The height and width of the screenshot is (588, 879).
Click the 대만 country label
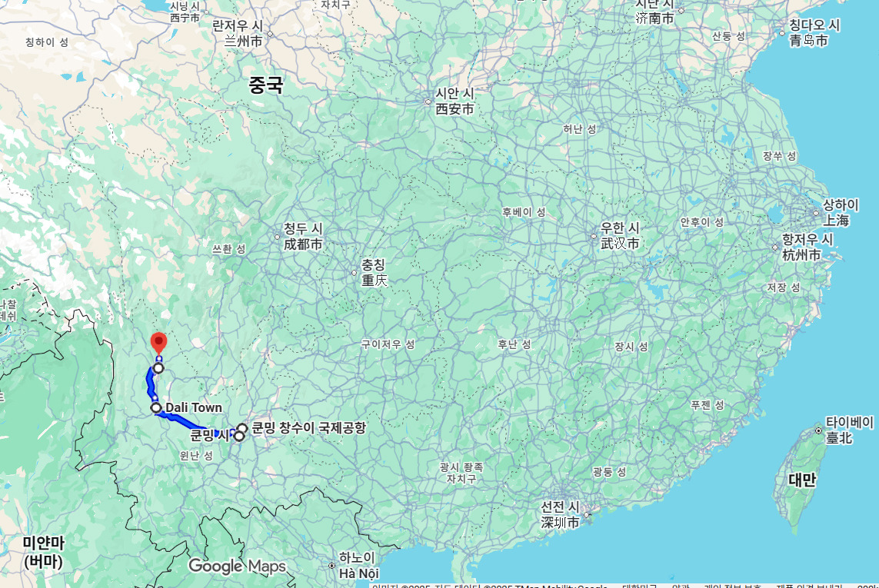[802, 480]
